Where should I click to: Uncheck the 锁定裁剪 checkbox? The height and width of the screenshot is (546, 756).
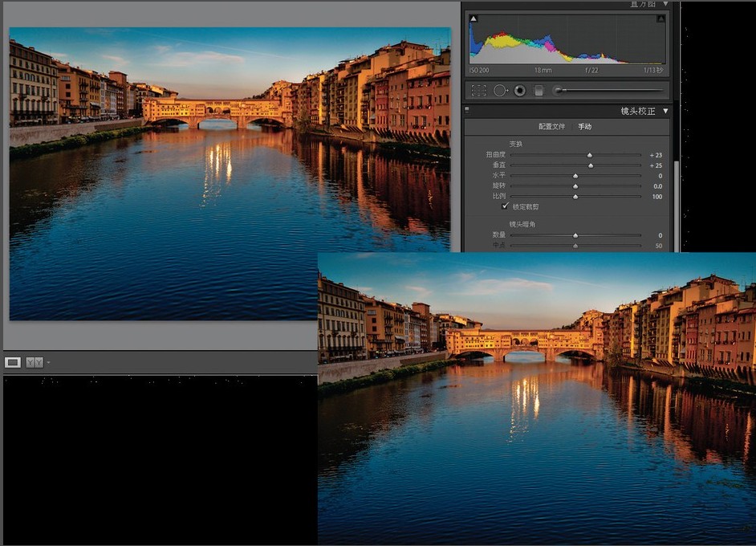coord(505,206)
